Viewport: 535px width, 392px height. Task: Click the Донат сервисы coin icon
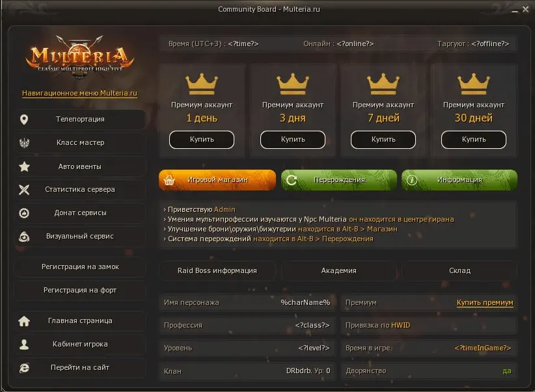click(x=24, y=213)
